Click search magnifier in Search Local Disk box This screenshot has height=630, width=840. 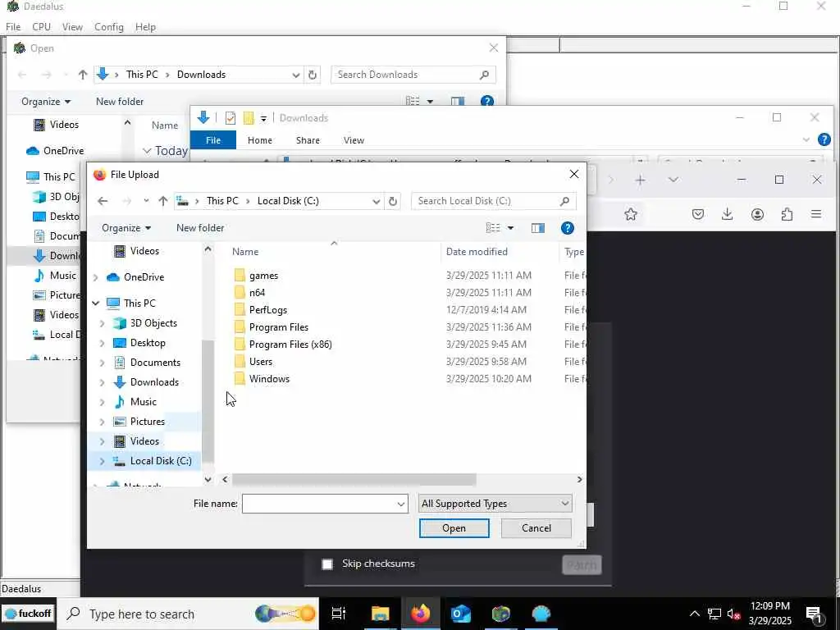(x=564, y=201)
